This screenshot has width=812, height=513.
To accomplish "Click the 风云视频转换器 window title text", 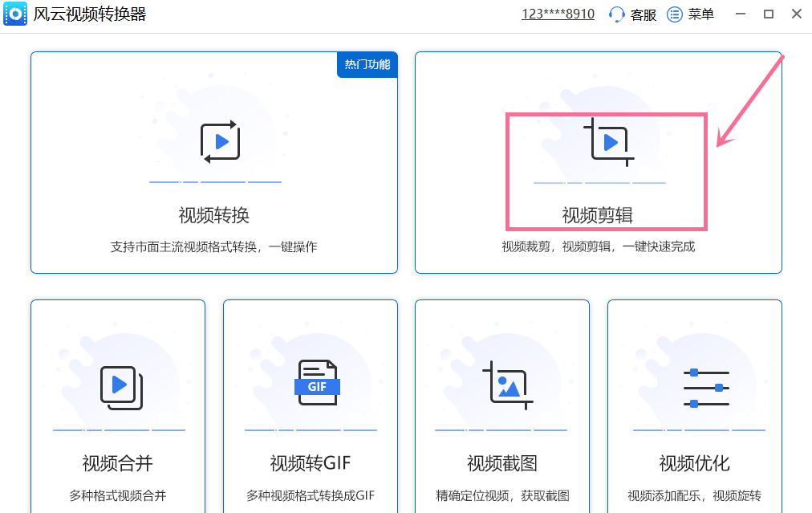I will 90,14.
